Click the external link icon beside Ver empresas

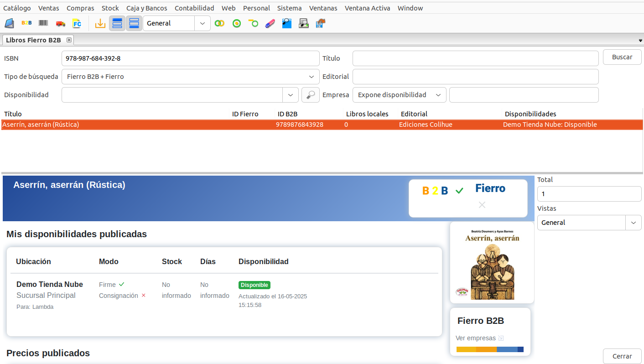[x=501, y=338]
